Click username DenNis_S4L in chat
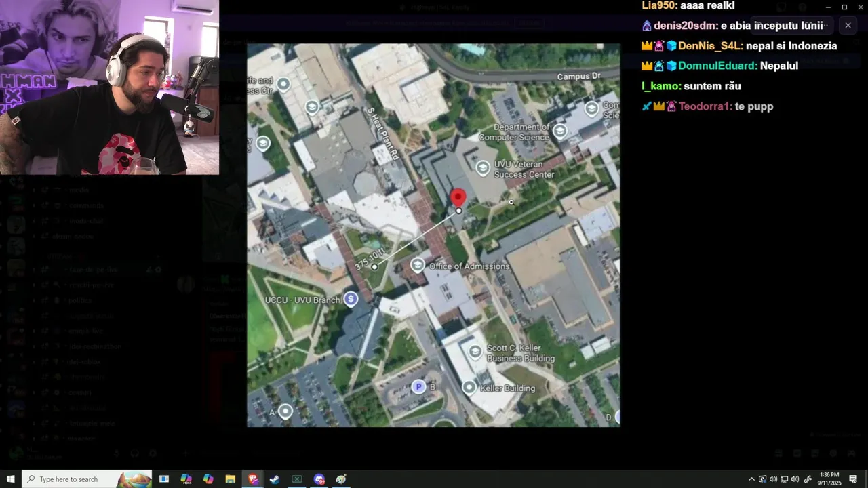Screen dimensions: 868x488 (x=709, y=46)
